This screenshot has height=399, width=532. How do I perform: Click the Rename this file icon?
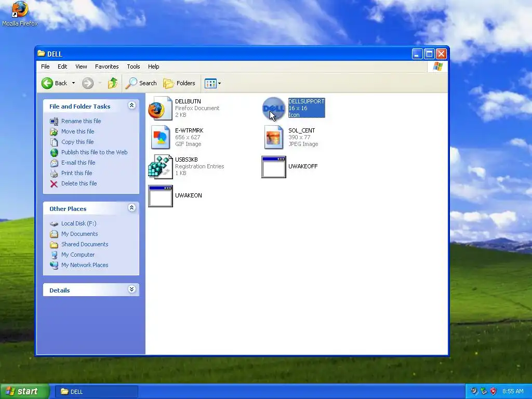pyautogui.click(x=54, y=122)
